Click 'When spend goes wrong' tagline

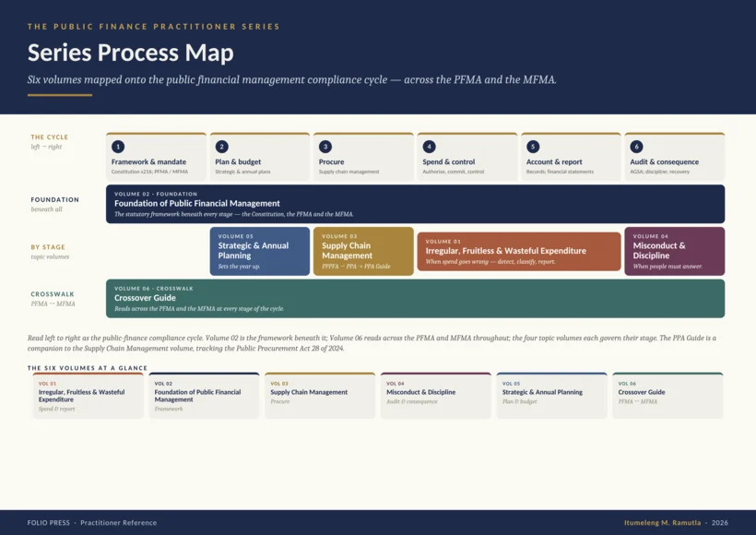490,261
